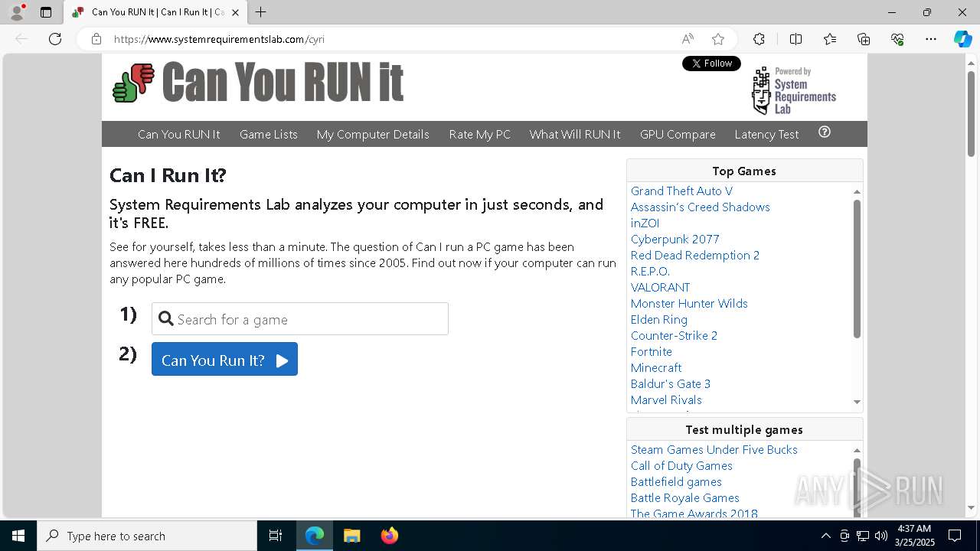Viewport: 980px width, 551px height.
Task: Open a new tab with plus
Action: click(x=260, y=12)
